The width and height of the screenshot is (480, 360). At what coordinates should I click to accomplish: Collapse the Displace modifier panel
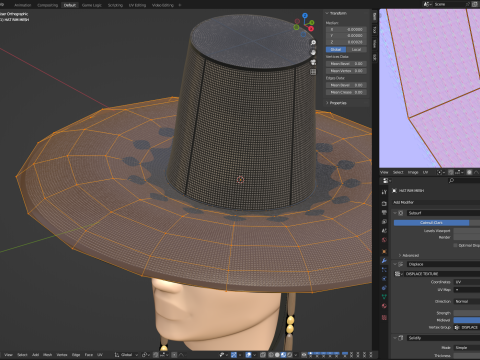(395, 264)
